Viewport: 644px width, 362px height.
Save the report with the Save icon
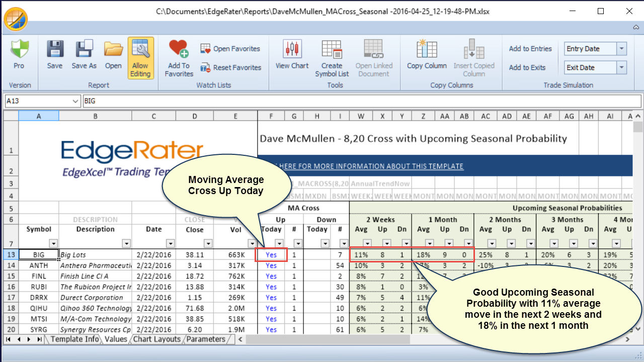(55, 50)
